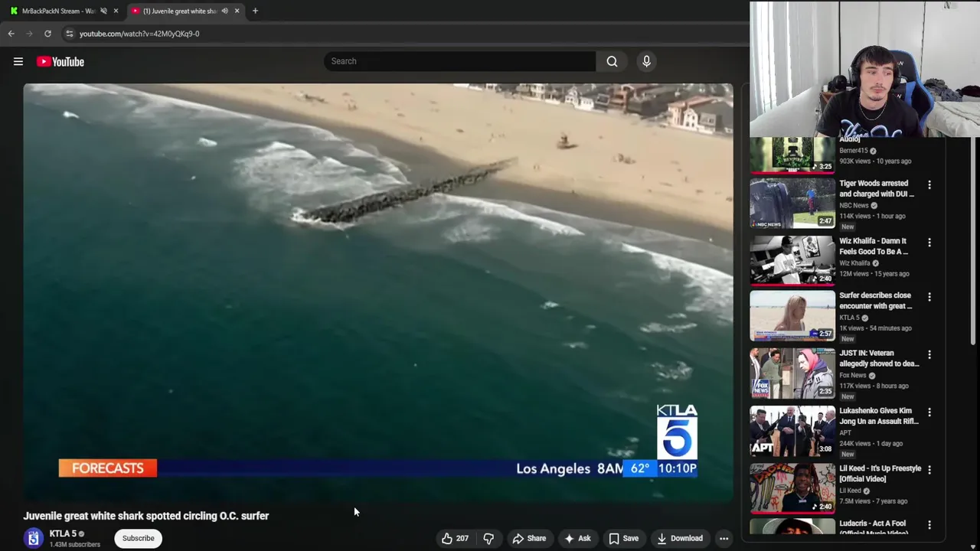Open the Wiz Khalifa video thumbnail

(x=792, y=260)
